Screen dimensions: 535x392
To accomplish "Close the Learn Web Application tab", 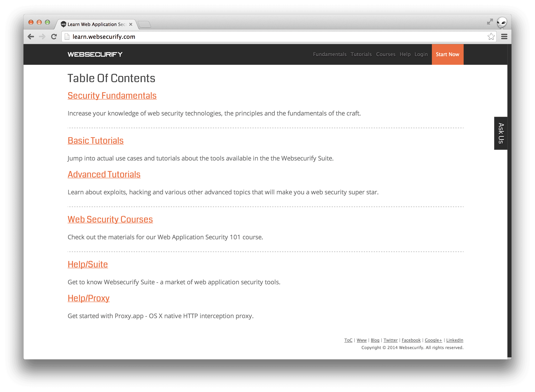I will (131, 24).
